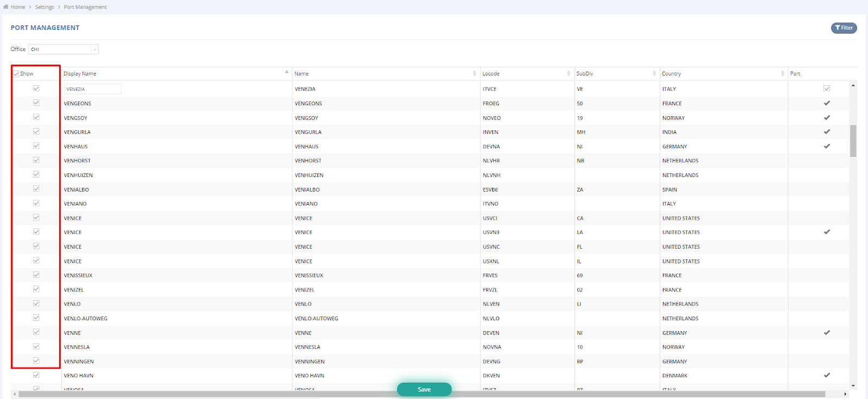
Task: Click the Country column sort icon
Action: point(782,73)
